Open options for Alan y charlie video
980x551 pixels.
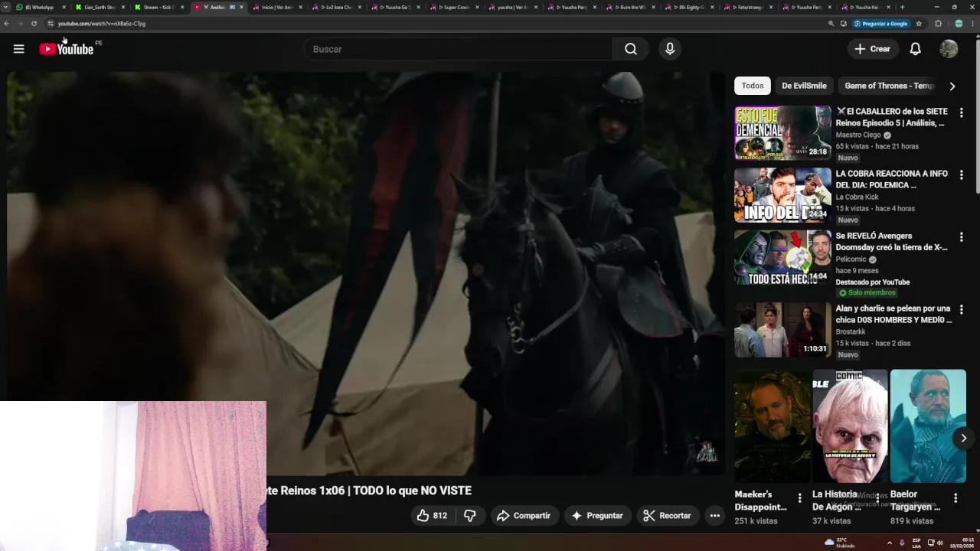tap(962, 310)
